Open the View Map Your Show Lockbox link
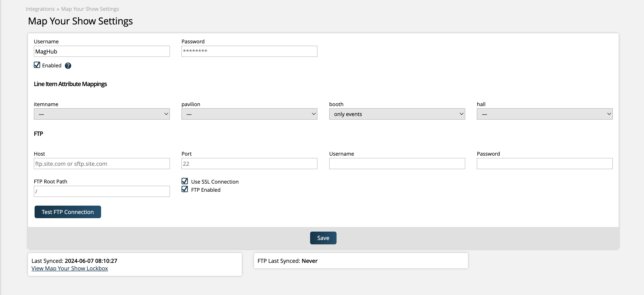This screenshot has width=644, height=295. click(x=70, y=268)
